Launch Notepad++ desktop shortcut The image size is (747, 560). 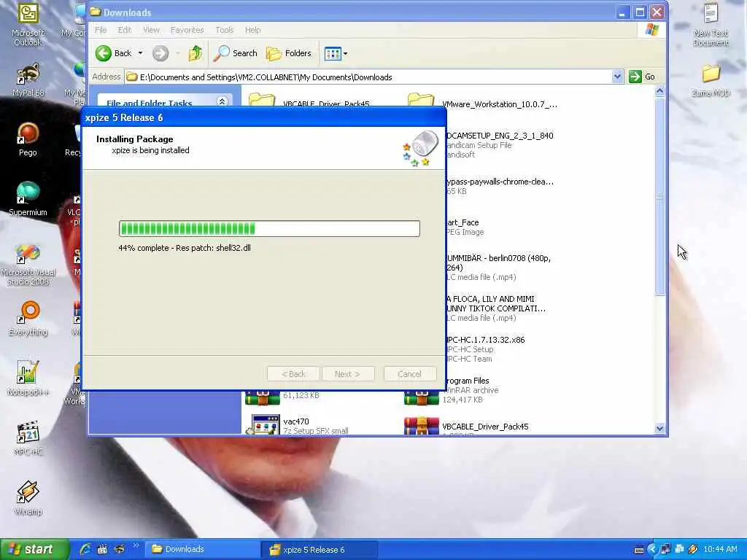(28, 378)
